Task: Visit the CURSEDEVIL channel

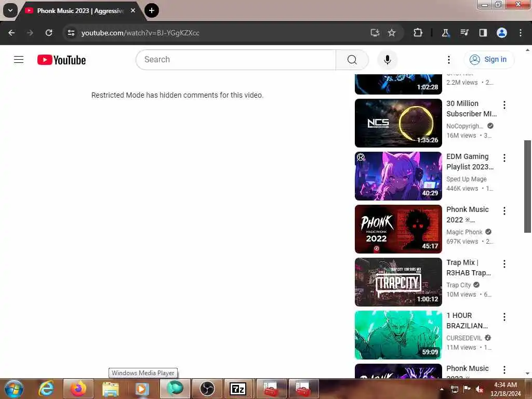Action: 464,338
